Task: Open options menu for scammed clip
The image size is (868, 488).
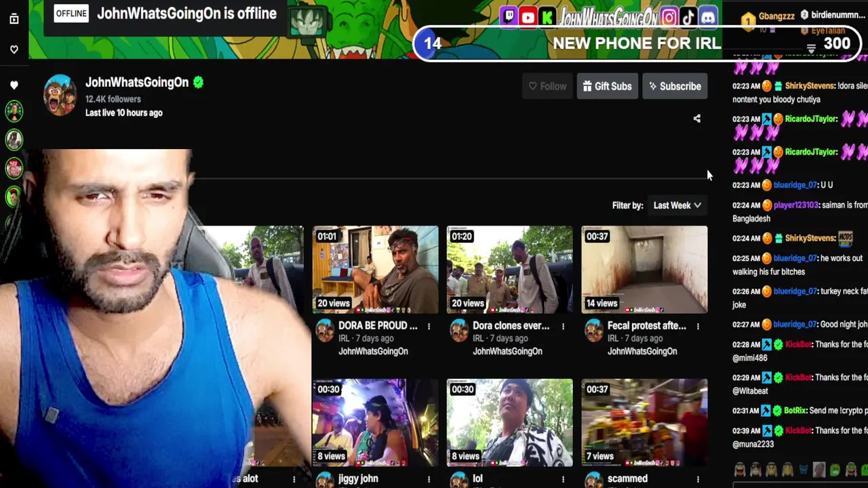Action: (x=698, y=479)
